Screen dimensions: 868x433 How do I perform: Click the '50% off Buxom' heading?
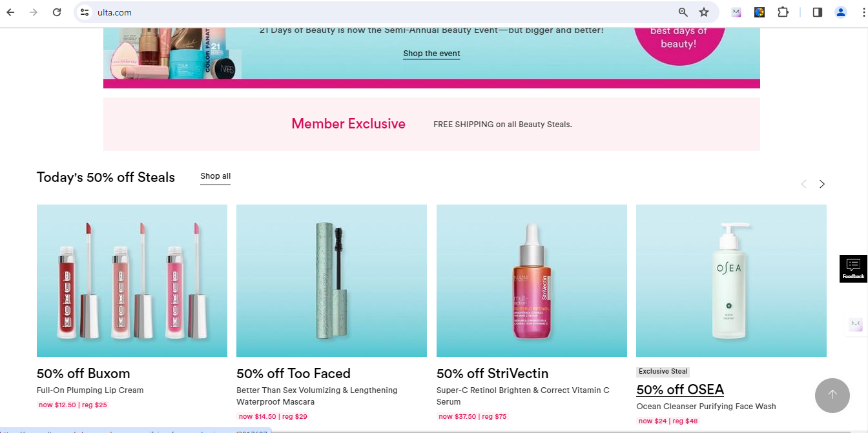pos(83,374)
